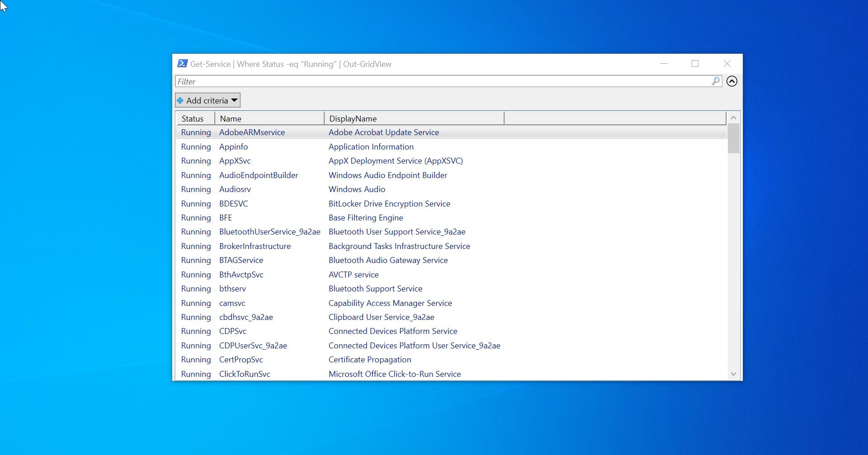Select the Certificate Propagation service
The image size is (868, 455).
click(316, 360)
